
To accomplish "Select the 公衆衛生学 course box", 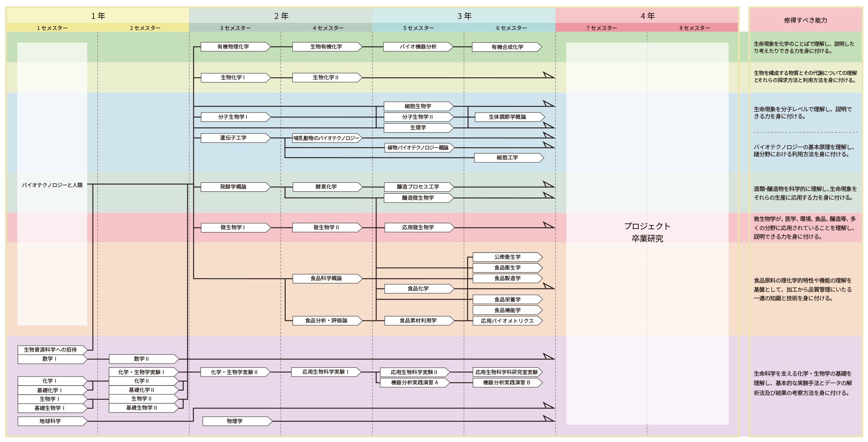I will coord(507,257).
